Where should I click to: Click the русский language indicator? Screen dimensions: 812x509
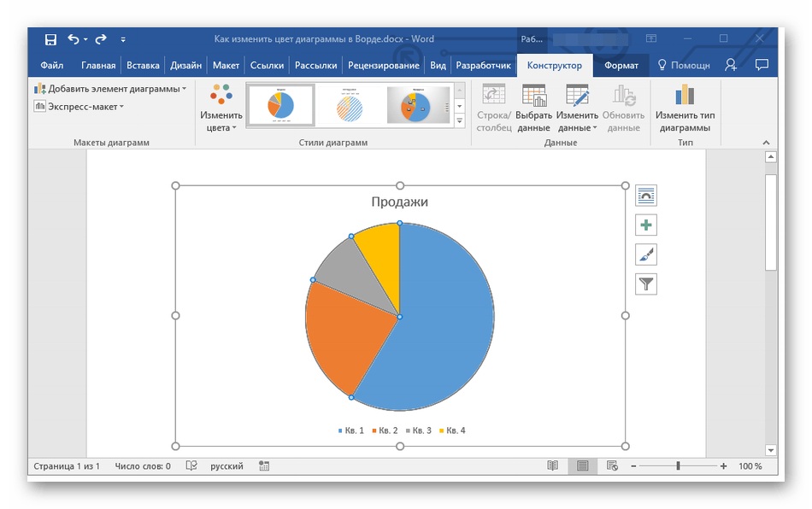pyautogui.click(x=227, y=466)
